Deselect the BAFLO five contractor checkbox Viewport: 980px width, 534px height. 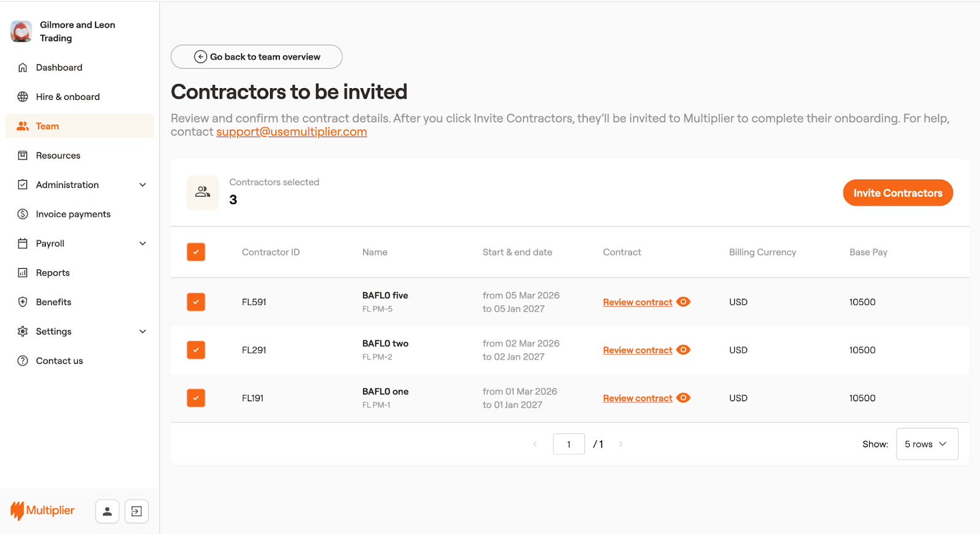point(196,302)
